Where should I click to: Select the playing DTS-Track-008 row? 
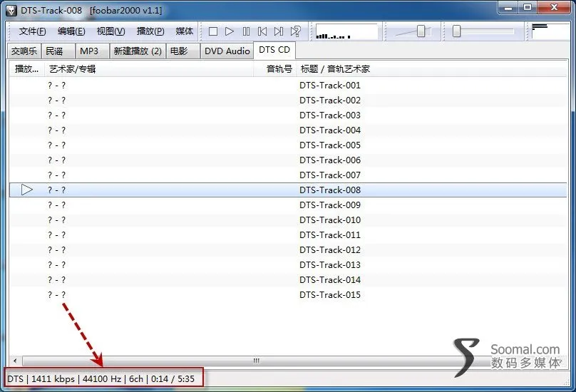click(288, 190)
